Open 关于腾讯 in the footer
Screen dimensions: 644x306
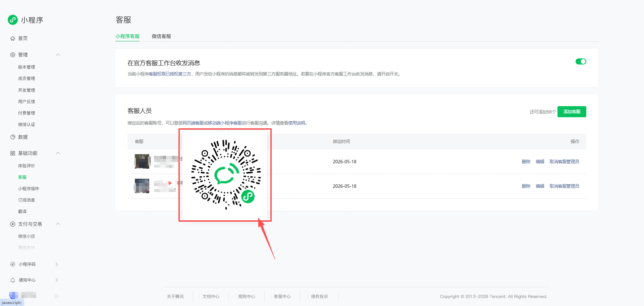175,297
